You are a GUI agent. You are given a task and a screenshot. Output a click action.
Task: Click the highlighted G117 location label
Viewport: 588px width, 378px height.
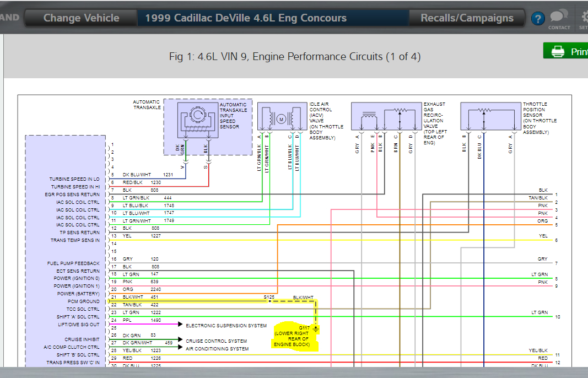point(292,336)
